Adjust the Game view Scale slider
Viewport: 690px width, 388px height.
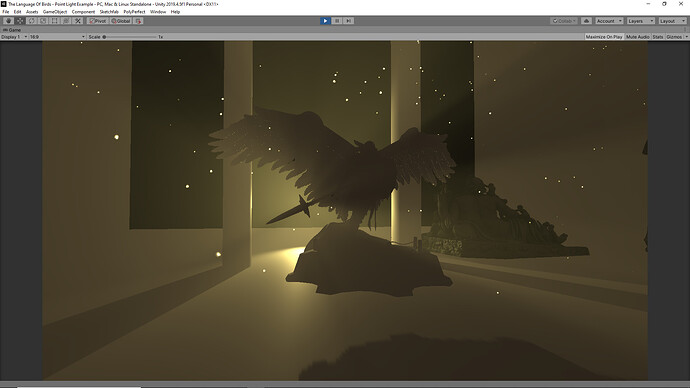click(x=130, y=37)
